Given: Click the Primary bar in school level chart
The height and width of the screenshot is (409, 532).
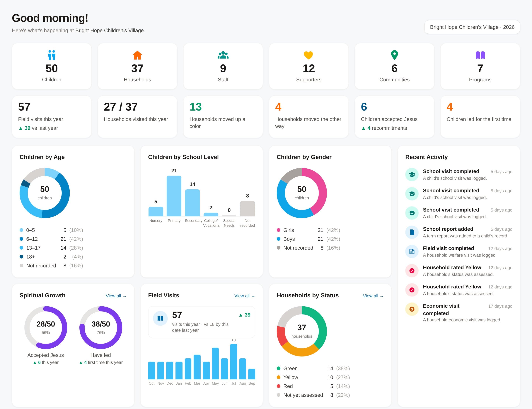Looking at the screenshot, I should pyautogui.click(x=174, y=196).
